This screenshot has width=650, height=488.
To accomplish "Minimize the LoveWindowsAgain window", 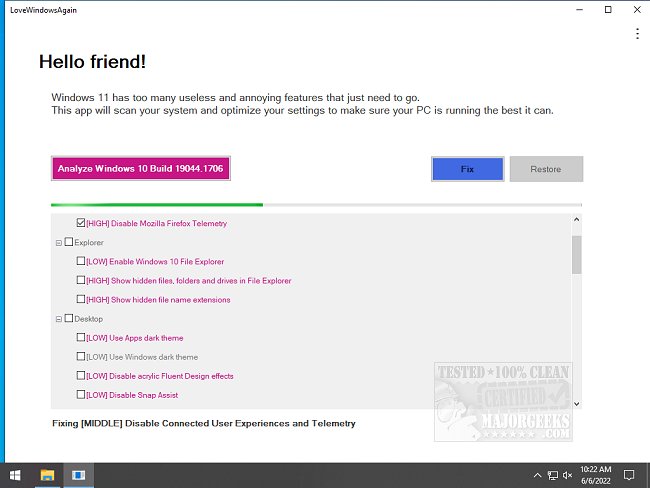I will coord(580,10).
